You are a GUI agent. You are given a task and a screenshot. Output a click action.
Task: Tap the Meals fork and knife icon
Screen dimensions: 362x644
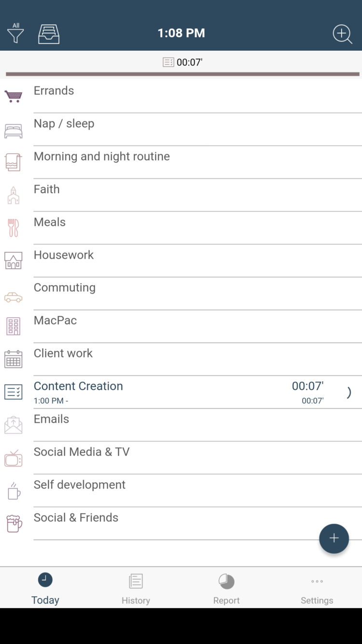[x=14, y=228]
